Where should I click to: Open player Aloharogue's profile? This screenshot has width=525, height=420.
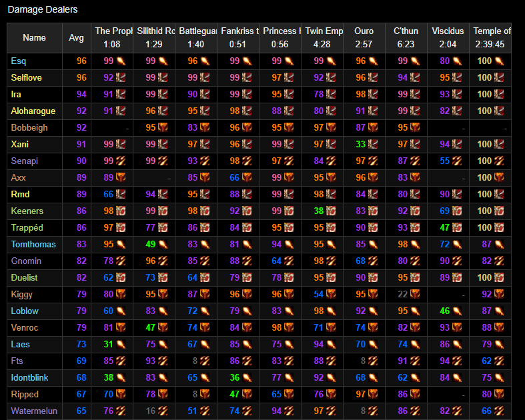tap(33, 111)
